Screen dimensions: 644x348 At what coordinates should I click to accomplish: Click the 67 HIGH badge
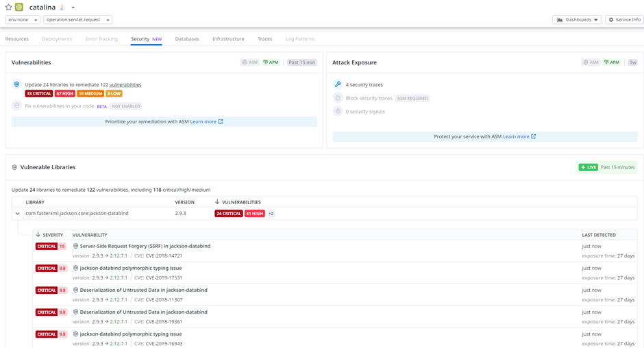[65, 94]
